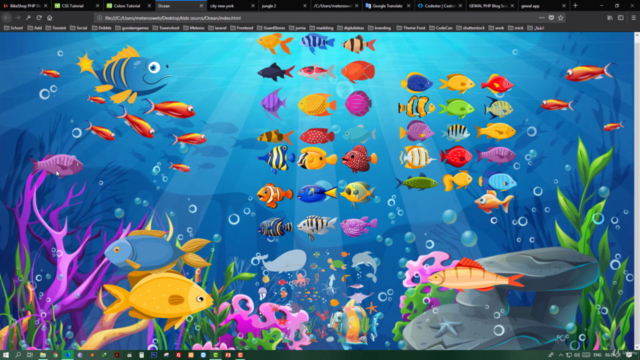The height and width of the screenshot is (360, 640).
Task: Open the Windows Start menu
Action: click(6, 355)
